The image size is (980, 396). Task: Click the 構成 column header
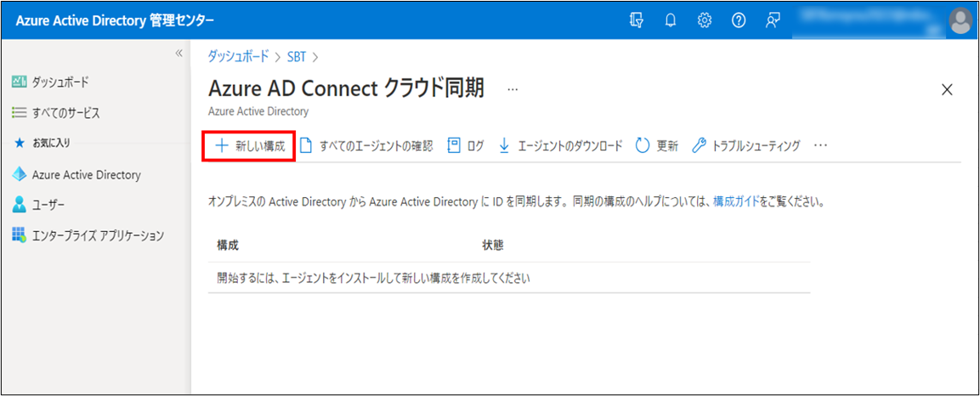click(228, 246)
